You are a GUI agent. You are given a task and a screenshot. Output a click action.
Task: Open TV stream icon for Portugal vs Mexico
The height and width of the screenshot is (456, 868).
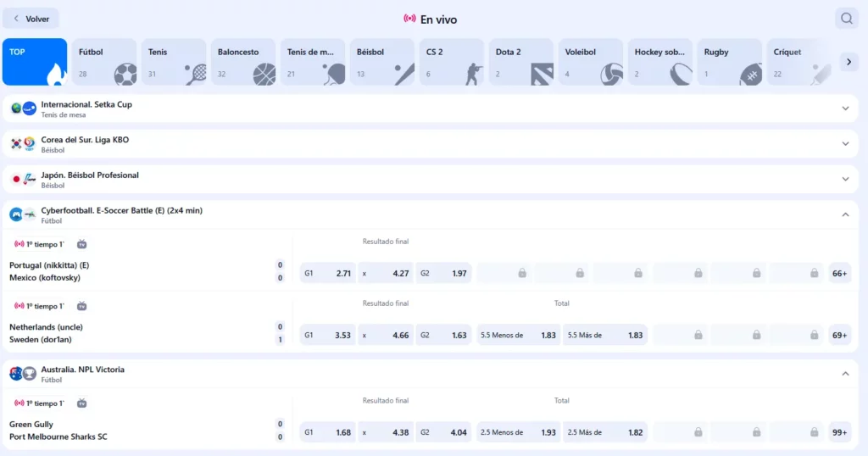click(82, 244)
